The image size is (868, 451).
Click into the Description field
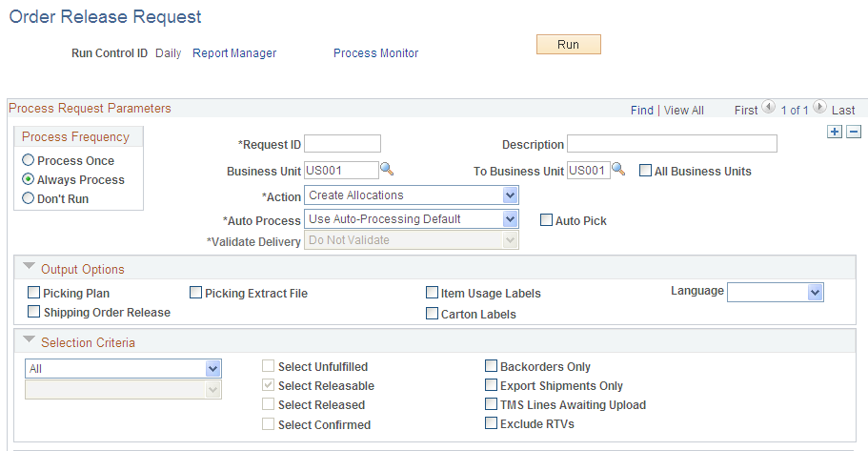click(672, 143)
